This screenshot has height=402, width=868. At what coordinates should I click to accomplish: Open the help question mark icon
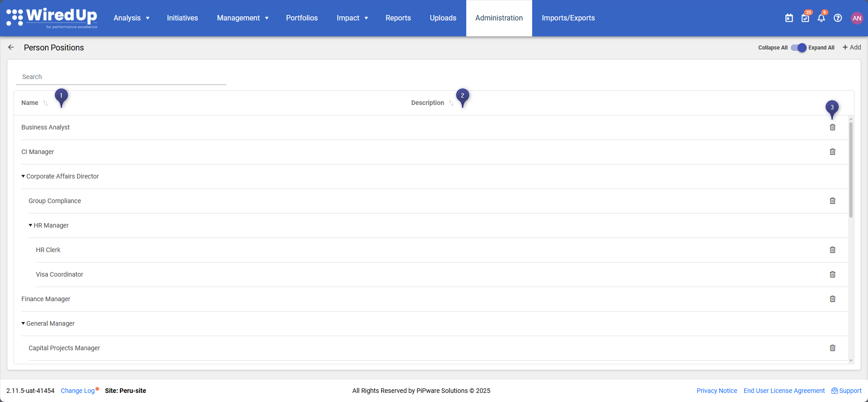838,18
